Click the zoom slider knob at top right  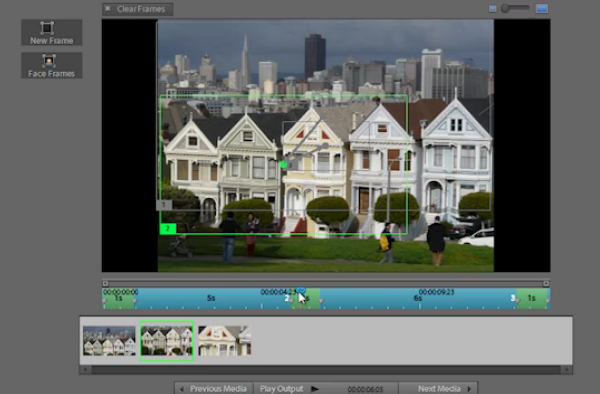505,8
